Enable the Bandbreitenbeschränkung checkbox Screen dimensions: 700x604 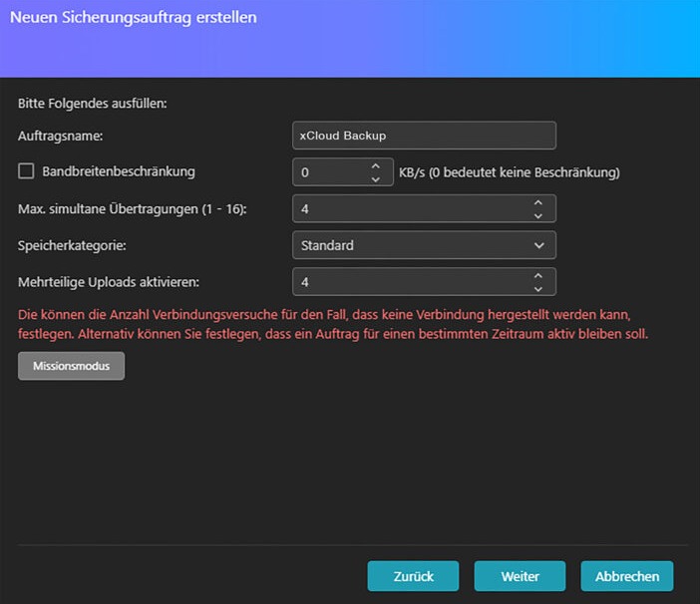click(26, 171)
